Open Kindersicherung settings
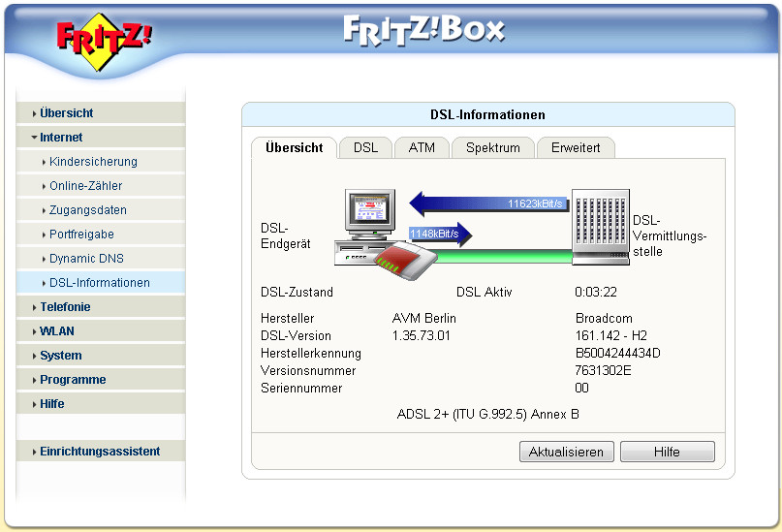782x532 pixels. (x=100, y=162)
